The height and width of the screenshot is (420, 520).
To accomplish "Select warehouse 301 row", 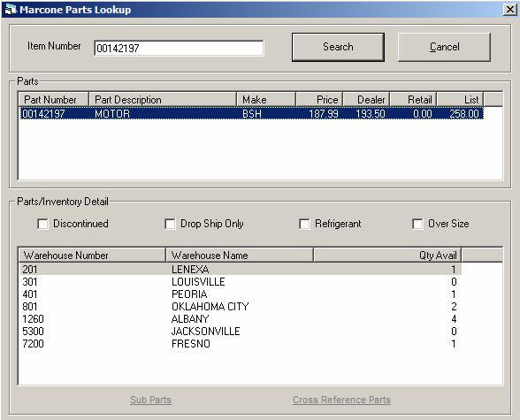I will click(241, 282).
